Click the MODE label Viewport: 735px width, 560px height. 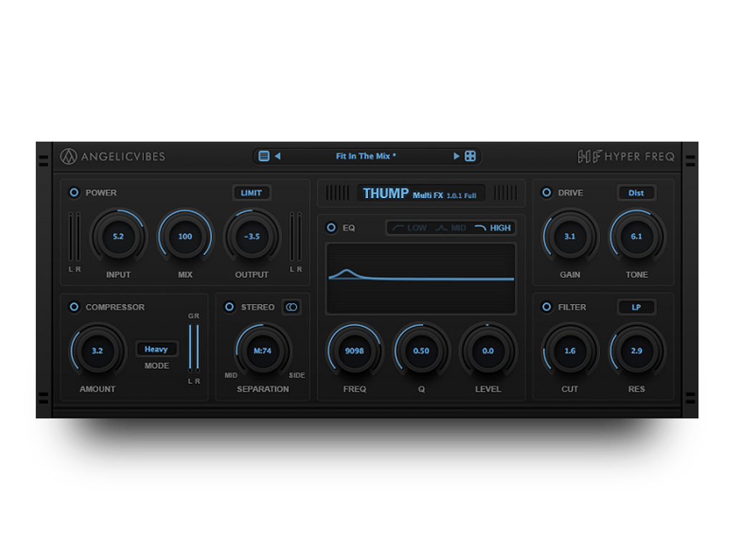coord(157,365)
